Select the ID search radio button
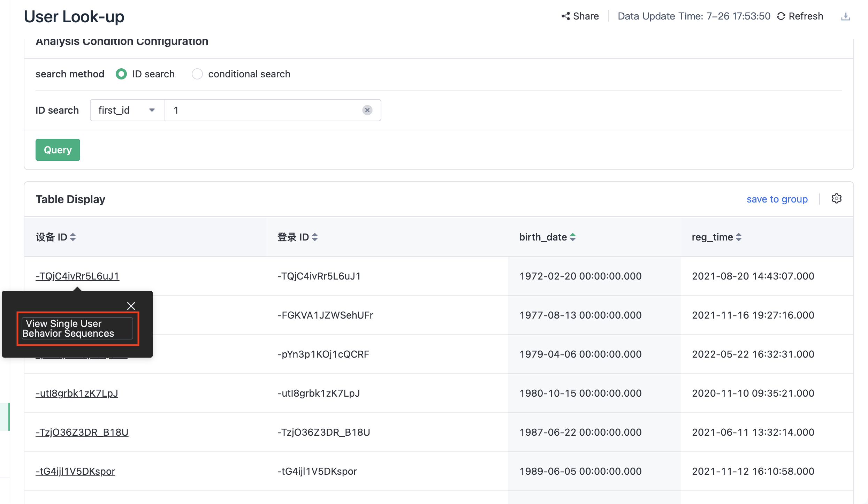Screen dimensions: 868x504 (121, 74)
